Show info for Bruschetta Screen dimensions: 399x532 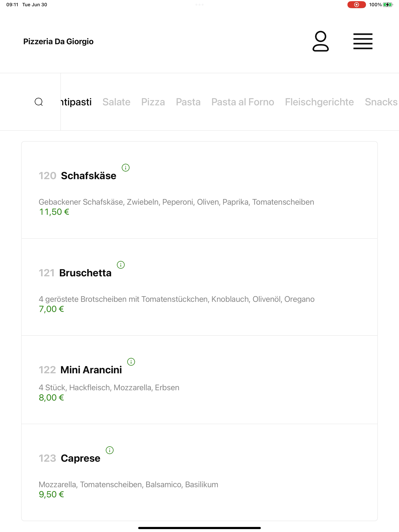(x=121, y=265)
